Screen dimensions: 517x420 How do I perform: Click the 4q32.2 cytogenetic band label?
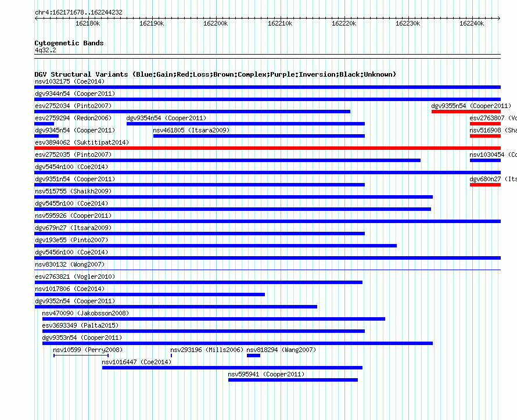(x=45, y=50)
